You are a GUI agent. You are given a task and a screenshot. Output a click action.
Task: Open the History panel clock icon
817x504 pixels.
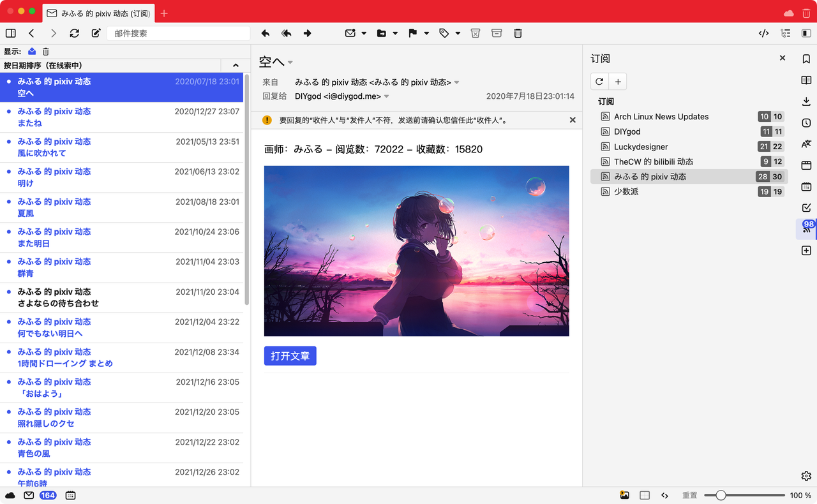click(806, 123)
